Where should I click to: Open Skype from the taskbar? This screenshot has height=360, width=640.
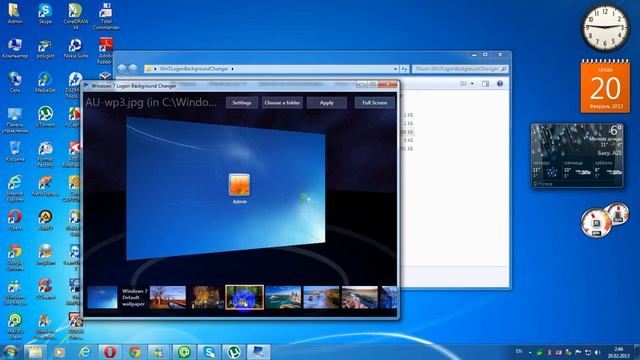point(209,352)
